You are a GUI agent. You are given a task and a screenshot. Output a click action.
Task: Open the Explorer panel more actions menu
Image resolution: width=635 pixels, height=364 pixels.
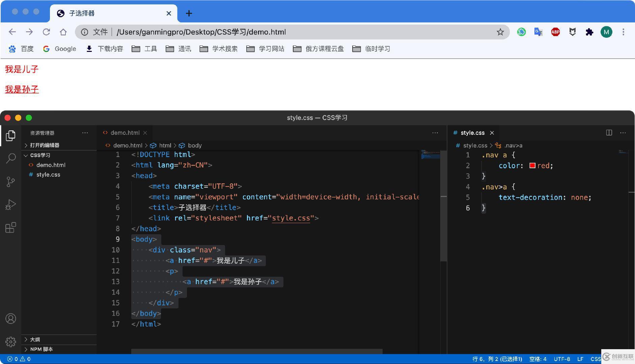[85, 133]
